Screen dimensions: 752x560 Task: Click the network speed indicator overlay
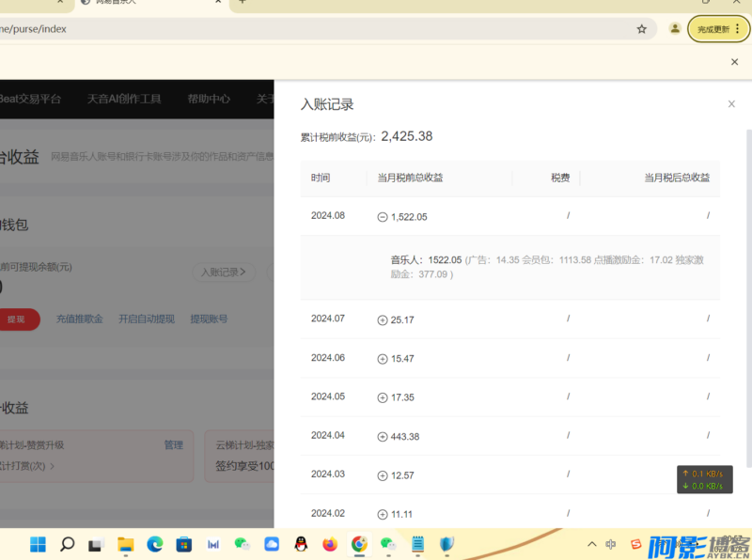click(703, 479)
